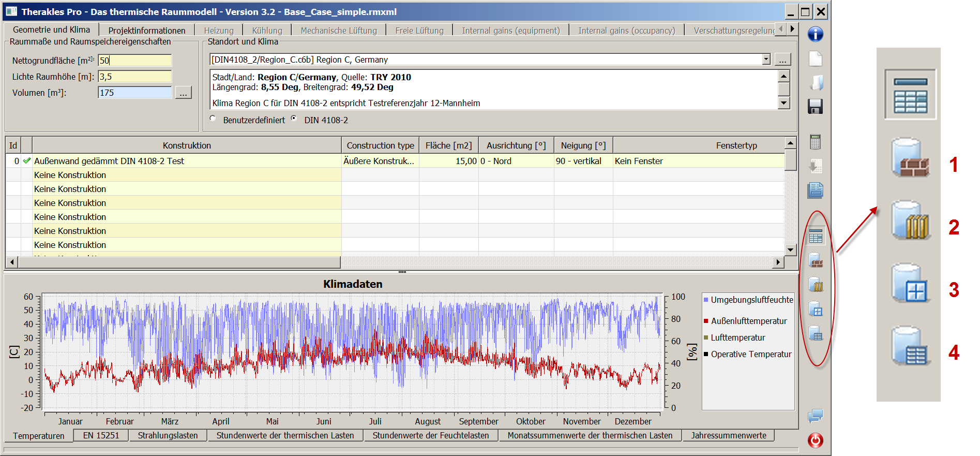Open the blue info icon in sidebar
980x456 pixels.
point(816,34)
